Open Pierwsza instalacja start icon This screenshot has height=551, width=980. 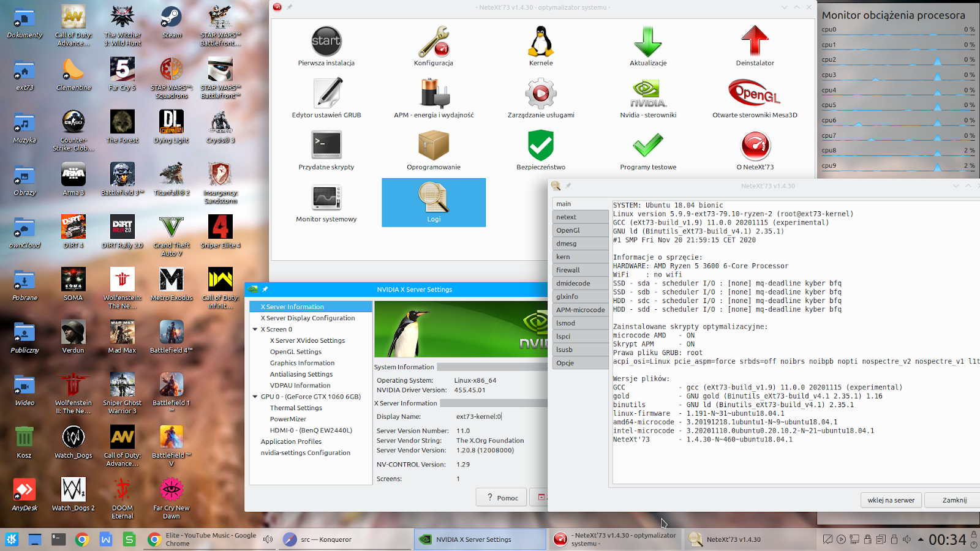(326, 42)
